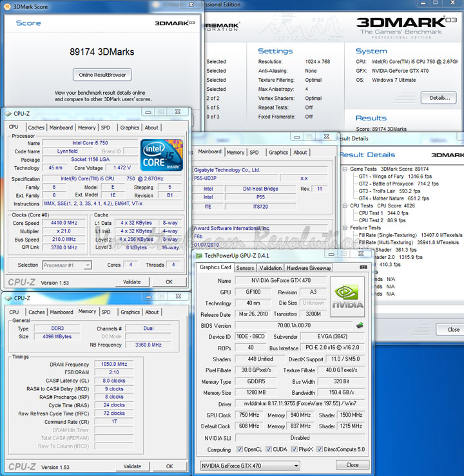Viewport: 464px width, 476px height.
Task: Open Hardware Giveaway tab in GPU-Z
Action: point(309,268)
